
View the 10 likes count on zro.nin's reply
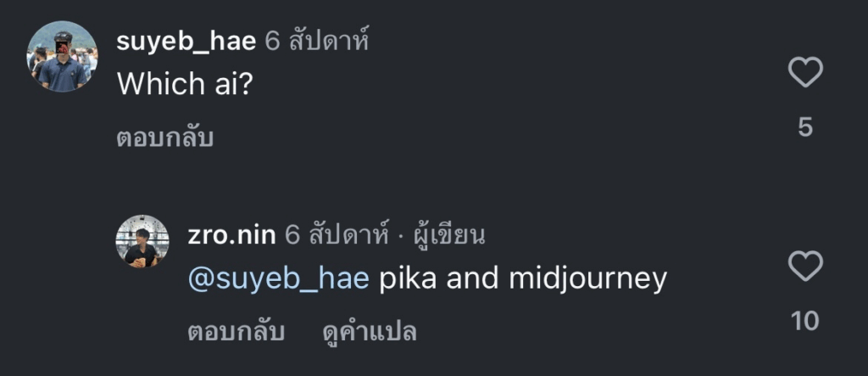(805, 321)
